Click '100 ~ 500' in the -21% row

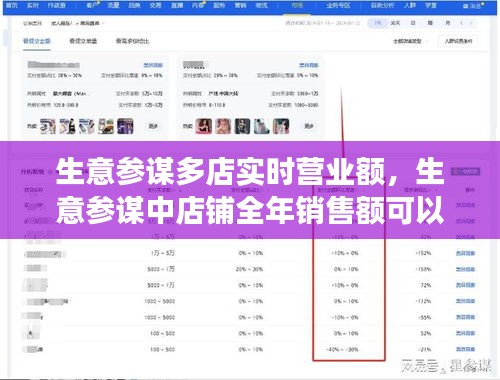click(x=162, y=350)
